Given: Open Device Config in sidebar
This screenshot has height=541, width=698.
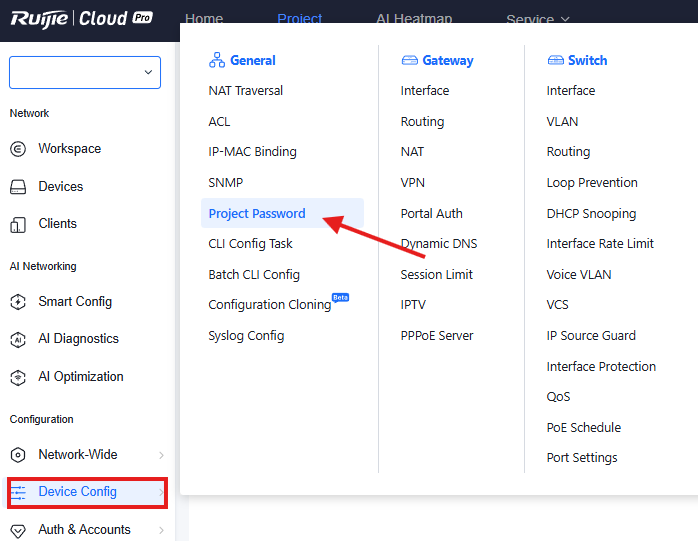Looking at the screenshot, I should [78, 492].
